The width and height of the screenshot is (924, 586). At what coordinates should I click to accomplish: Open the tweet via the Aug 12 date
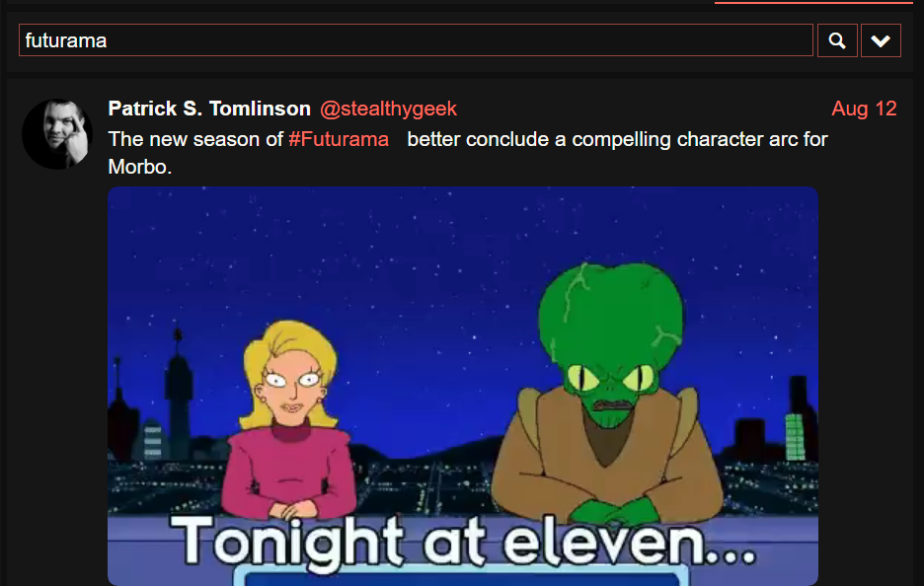pyautogui.click(x=864, y=109)
